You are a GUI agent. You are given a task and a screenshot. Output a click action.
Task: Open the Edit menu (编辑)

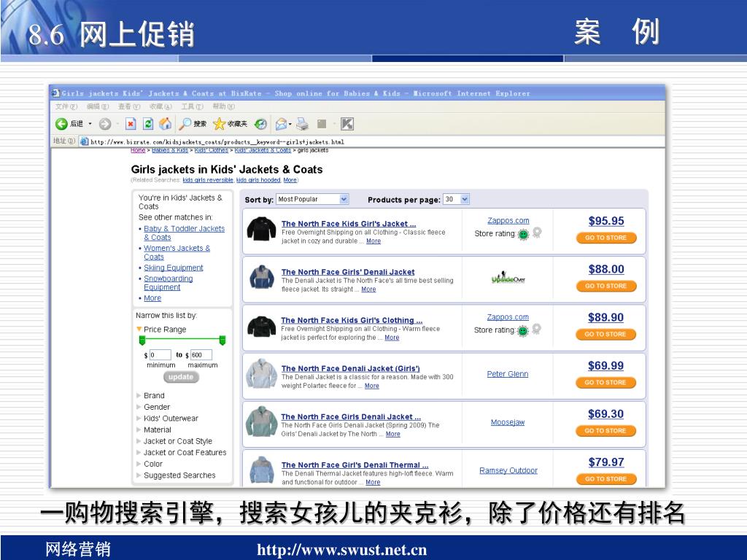pyautogui.click(x=97, y=106)
